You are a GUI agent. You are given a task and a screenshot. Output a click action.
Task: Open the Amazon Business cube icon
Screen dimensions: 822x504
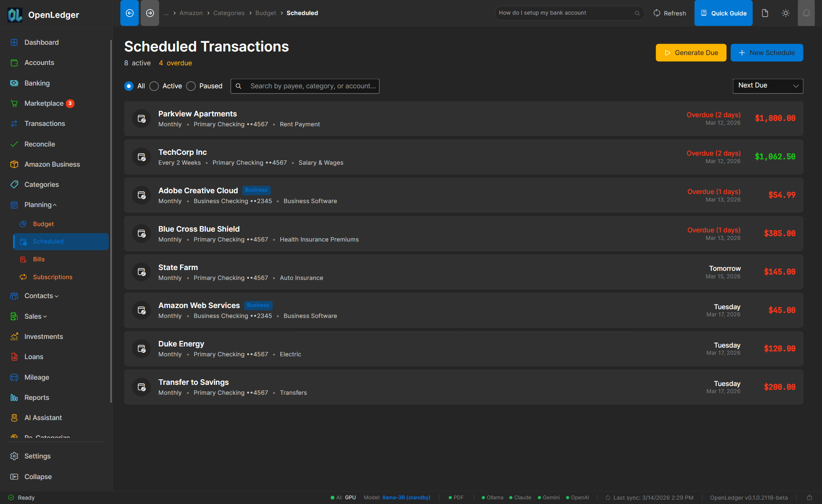tap(14, 164)
